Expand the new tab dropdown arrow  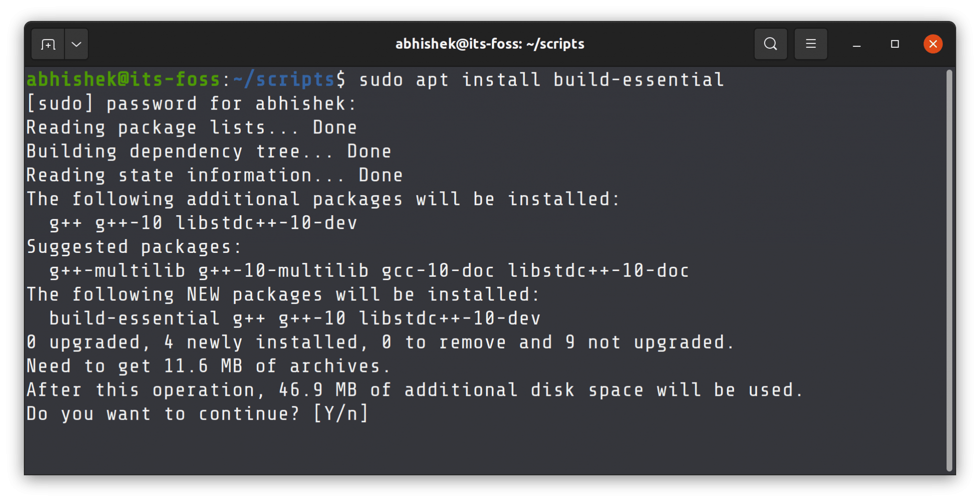[x=77, y=44]
